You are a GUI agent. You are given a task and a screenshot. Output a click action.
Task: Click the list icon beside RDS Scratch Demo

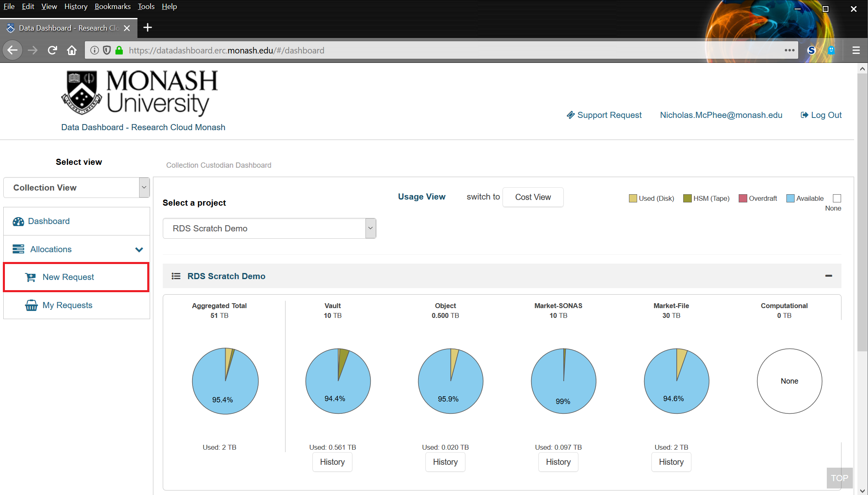(176, 276)
